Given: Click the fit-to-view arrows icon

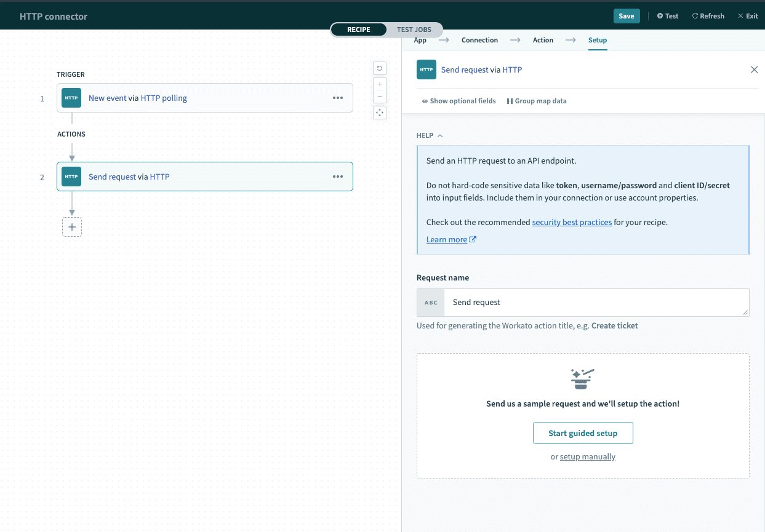Looking at the screenshot, I should (x=379, y=112).
